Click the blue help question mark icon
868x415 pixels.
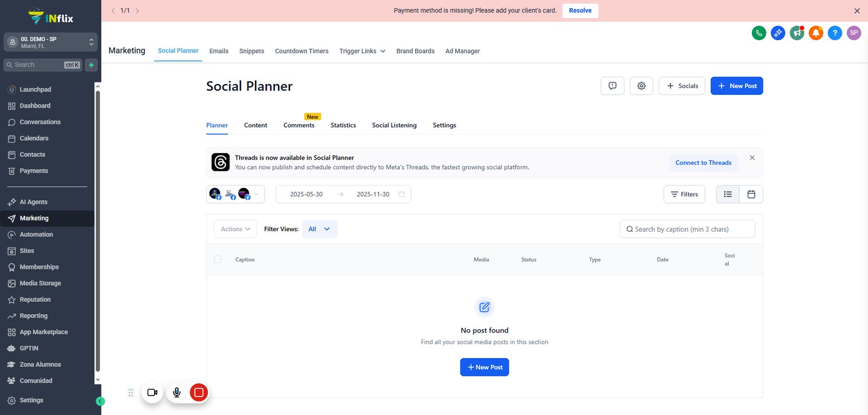pos(835,33)
